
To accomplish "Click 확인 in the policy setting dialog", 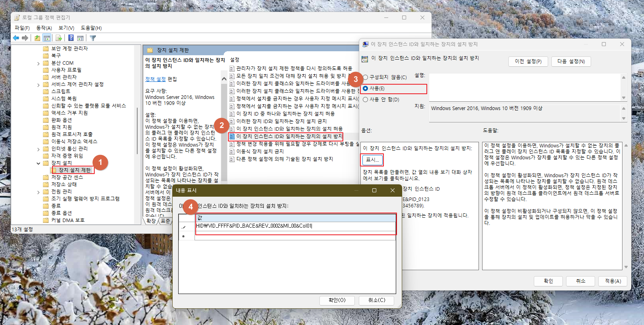I will click(549, 281).
